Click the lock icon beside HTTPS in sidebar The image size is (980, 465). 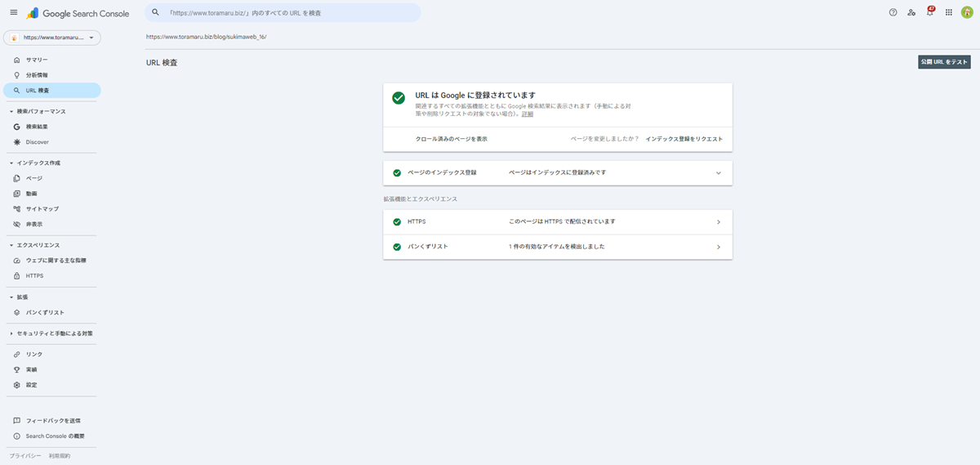point(16,275)
